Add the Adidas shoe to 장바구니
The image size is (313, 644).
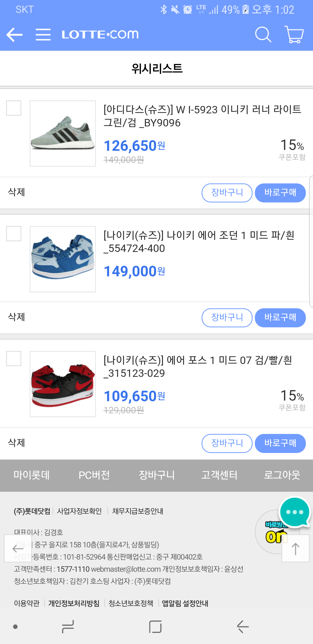pyautogui.click(x=227, y=193)
